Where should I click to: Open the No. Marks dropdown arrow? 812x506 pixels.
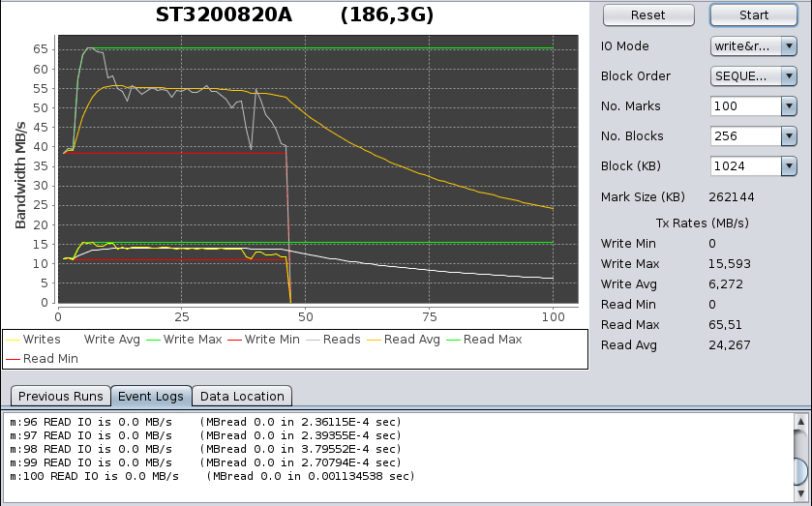[789, 106]
